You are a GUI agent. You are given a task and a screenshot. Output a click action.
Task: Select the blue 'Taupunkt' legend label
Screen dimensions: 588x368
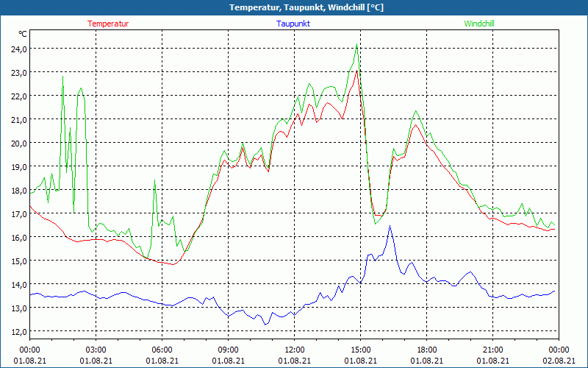[x=293, y=24]
